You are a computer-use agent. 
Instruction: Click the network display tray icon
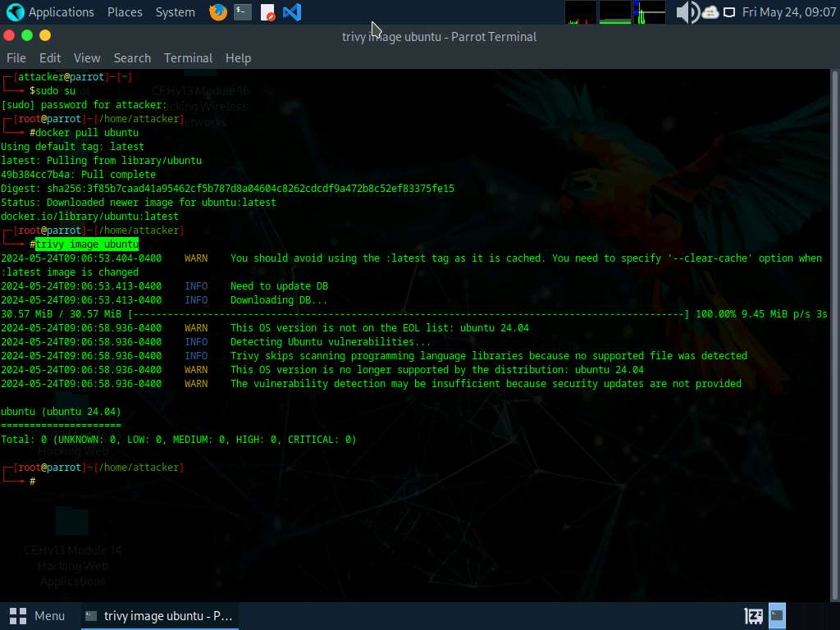(729, 12)
